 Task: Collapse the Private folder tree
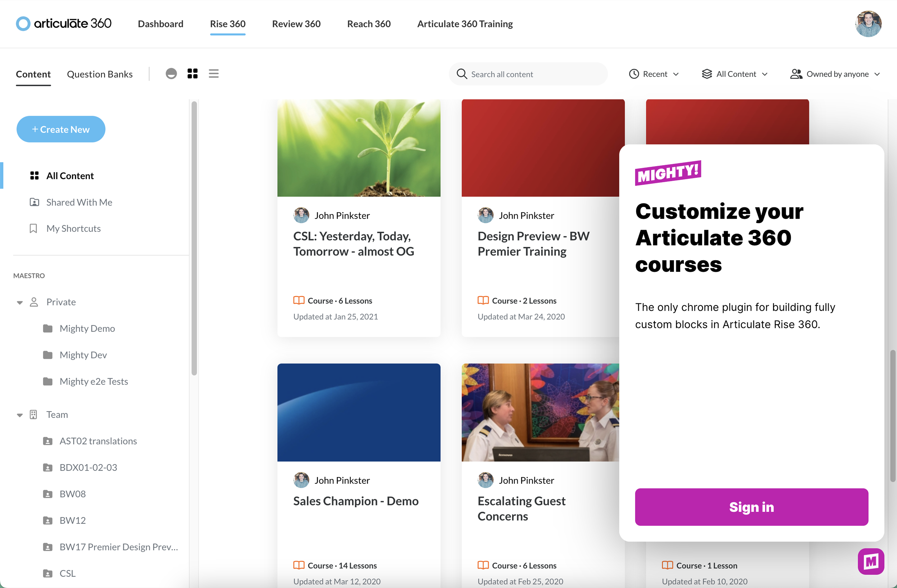point(20,302)
